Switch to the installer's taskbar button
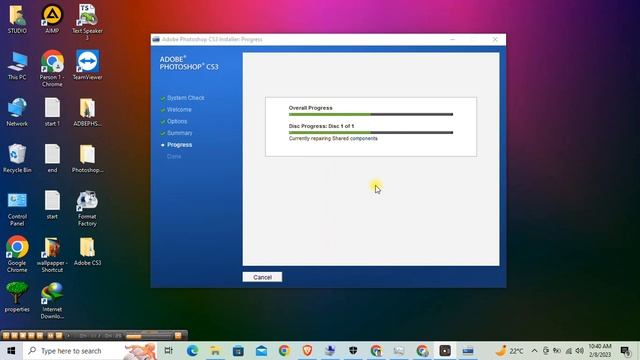This screenshot has height=360, width=640. [x=468, y=351]
